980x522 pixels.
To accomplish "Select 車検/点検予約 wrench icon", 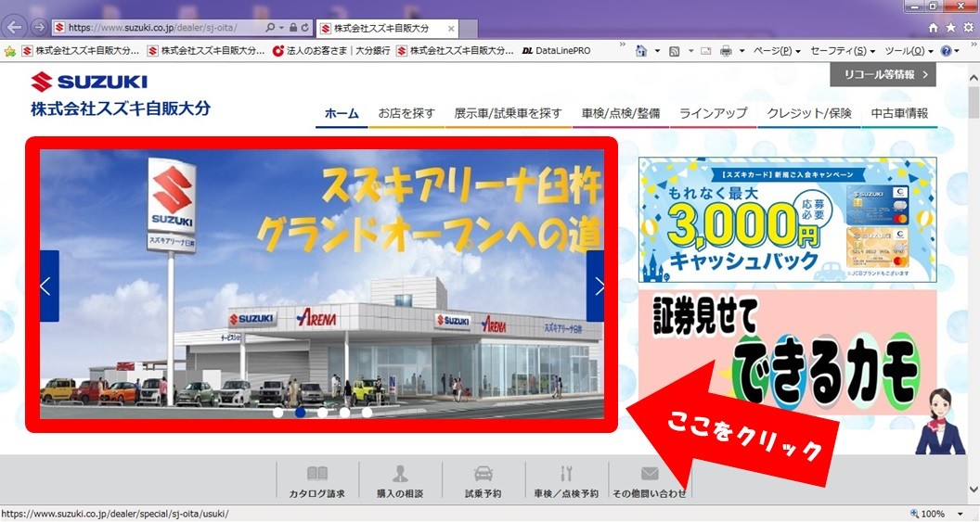I will coord(566,474).
